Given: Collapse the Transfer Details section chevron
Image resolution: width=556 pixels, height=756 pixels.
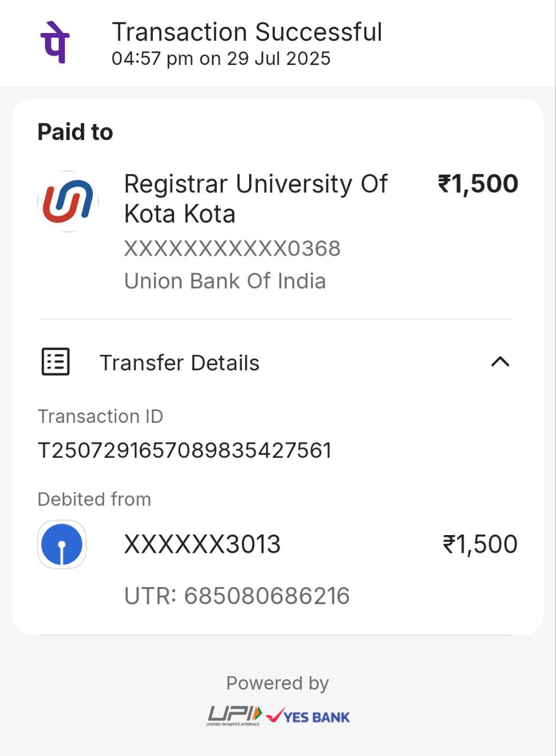Looking at the screenshot, I should 500,361.
